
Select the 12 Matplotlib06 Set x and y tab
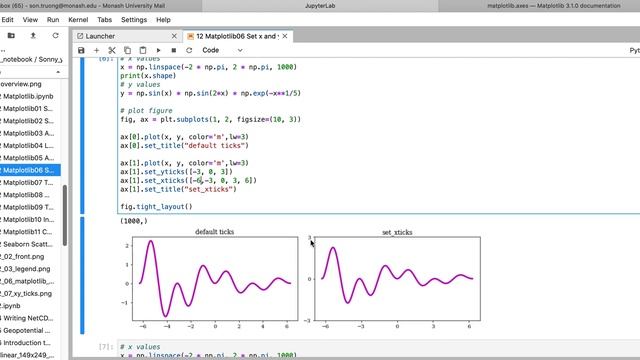237,36
